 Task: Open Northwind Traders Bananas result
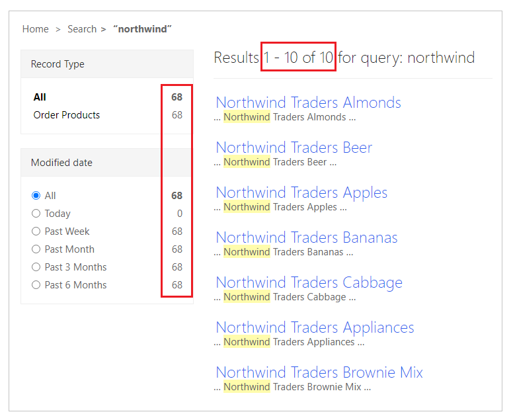[x=307, y=237]
